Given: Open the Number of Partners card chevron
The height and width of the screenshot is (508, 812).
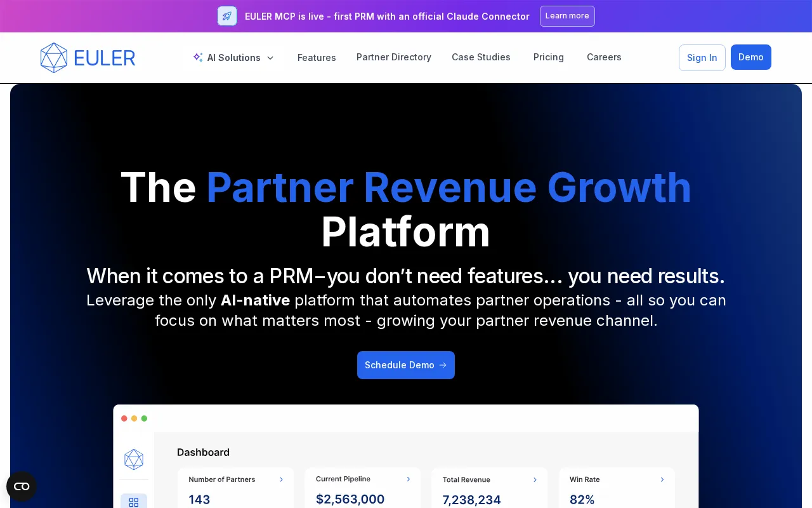Looking at the screenshot, I should tap(281, 479).
